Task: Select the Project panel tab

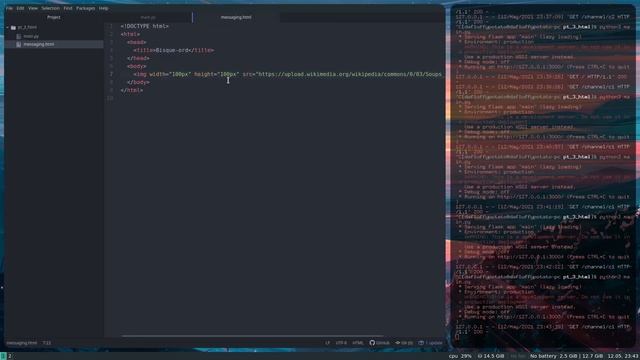Action: pos(53,18)
